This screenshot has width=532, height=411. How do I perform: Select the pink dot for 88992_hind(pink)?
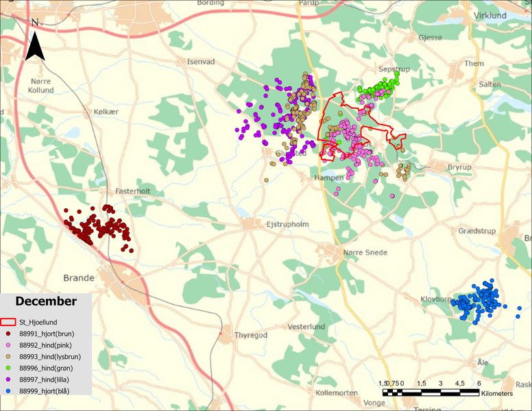pyautogui.click(x=8, y=345)
